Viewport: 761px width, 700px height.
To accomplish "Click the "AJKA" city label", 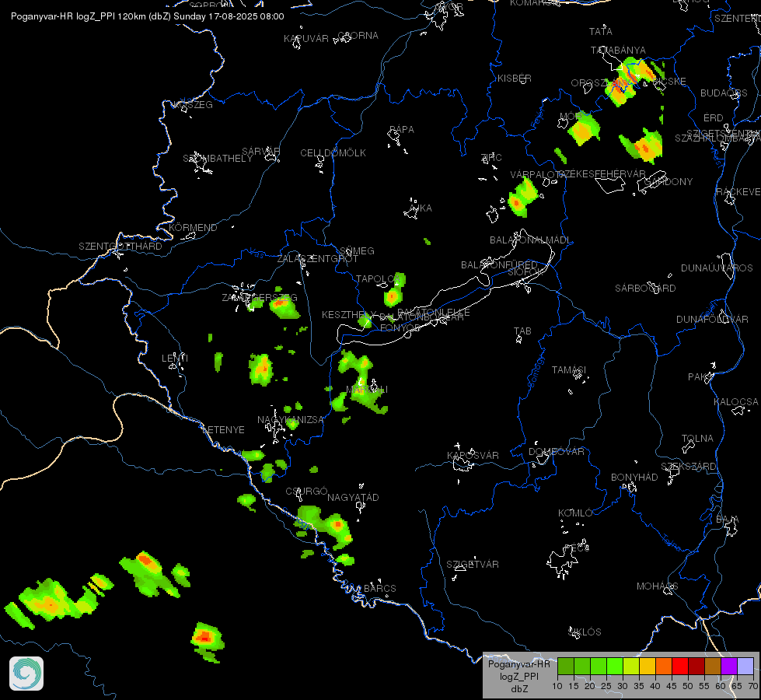I will [x=421, y=208].
